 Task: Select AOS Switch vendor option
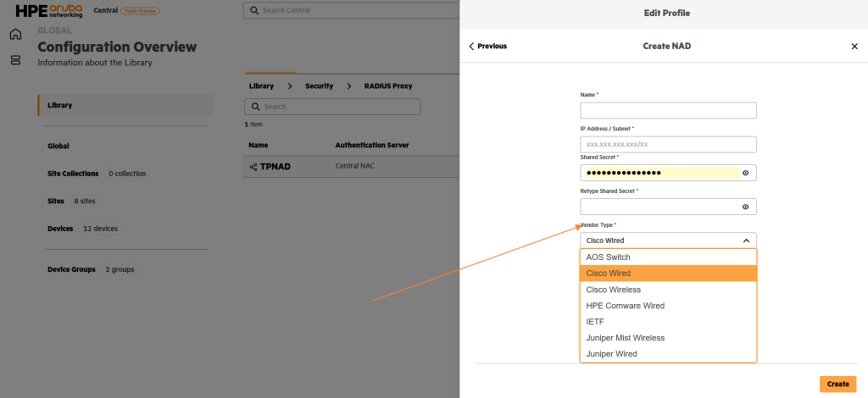coord(608,257)
